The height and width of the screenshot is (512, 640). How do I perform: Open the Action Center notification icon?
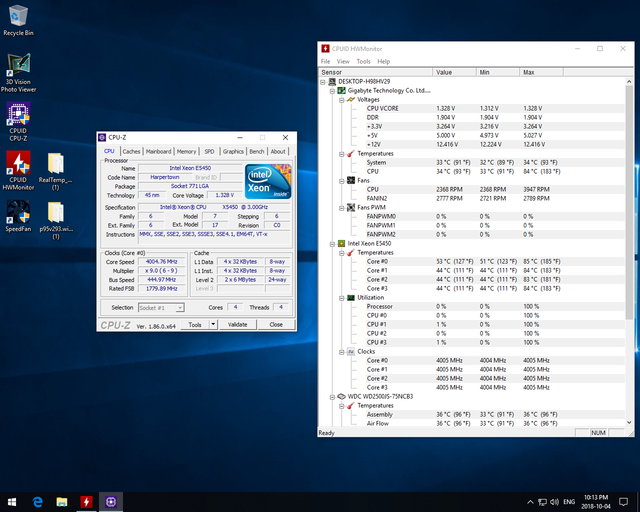click(x=623, y=502)
